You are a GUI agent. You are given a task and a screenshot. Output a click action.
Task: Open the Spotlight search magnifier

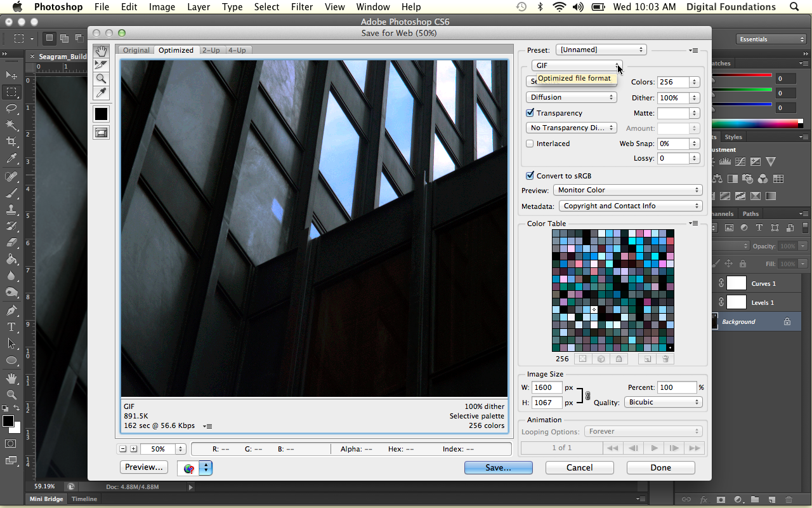click(794, 7)
